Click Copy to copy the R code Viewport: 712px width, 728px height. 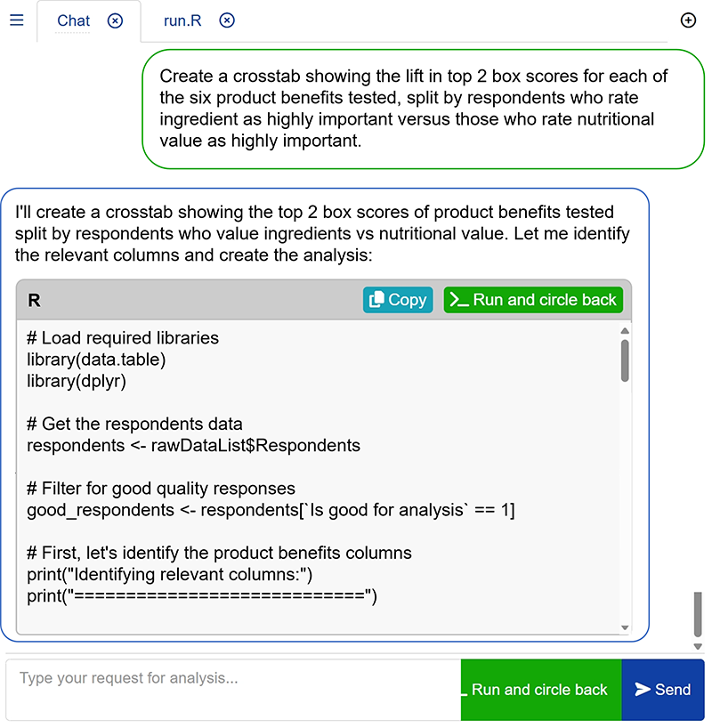(x=397, y=300)
